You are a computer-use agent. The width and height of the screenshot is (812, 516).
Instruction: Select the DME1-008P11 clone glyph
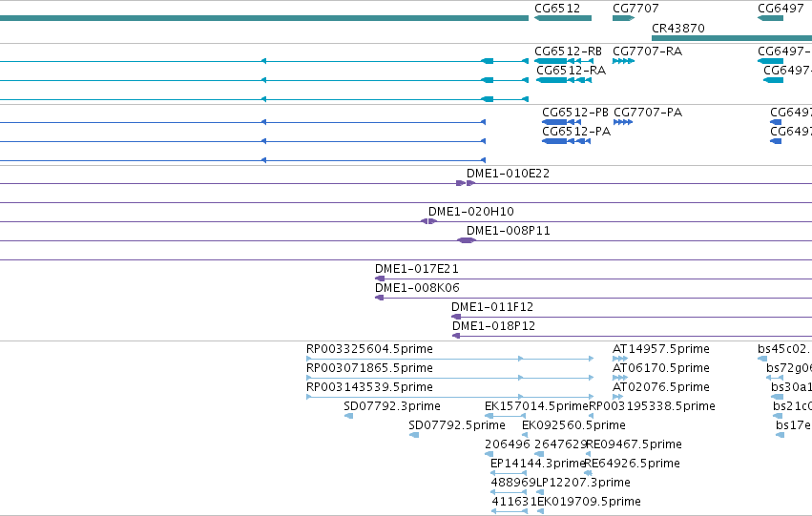coord(467,240)
